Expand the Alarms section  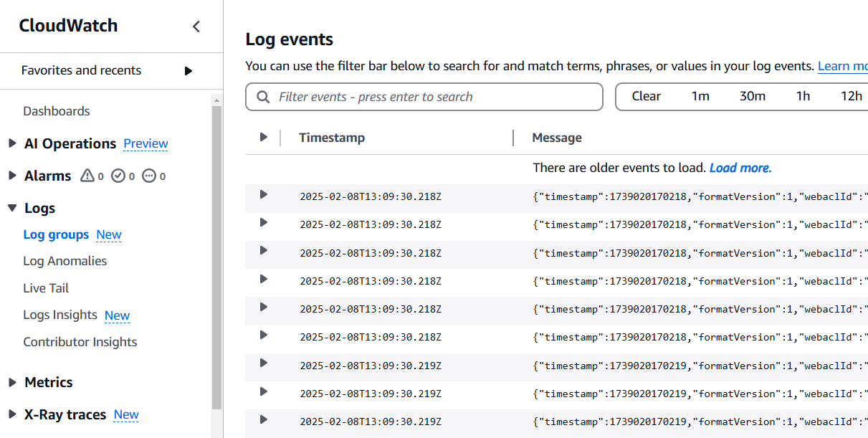click(x=12, y=176)
